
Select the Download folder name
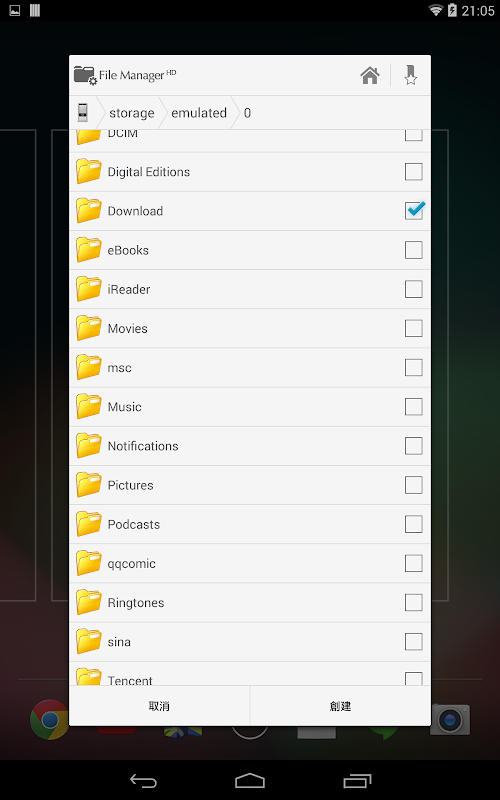coord(135,211)
